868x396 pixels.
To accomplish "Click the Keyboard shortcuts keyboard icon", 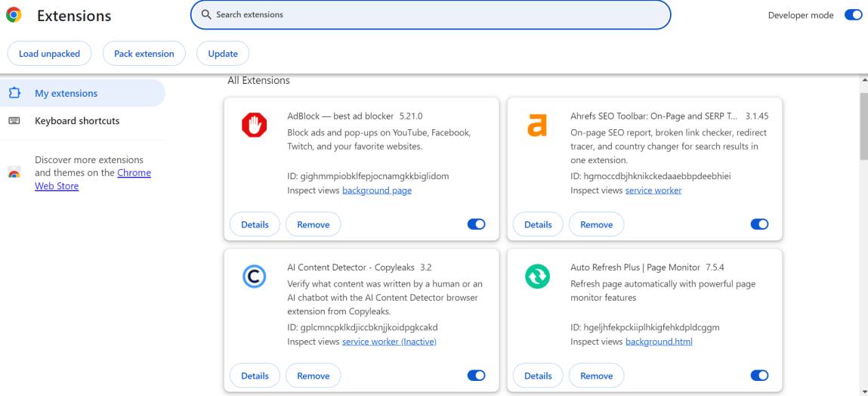I will 14,121.
